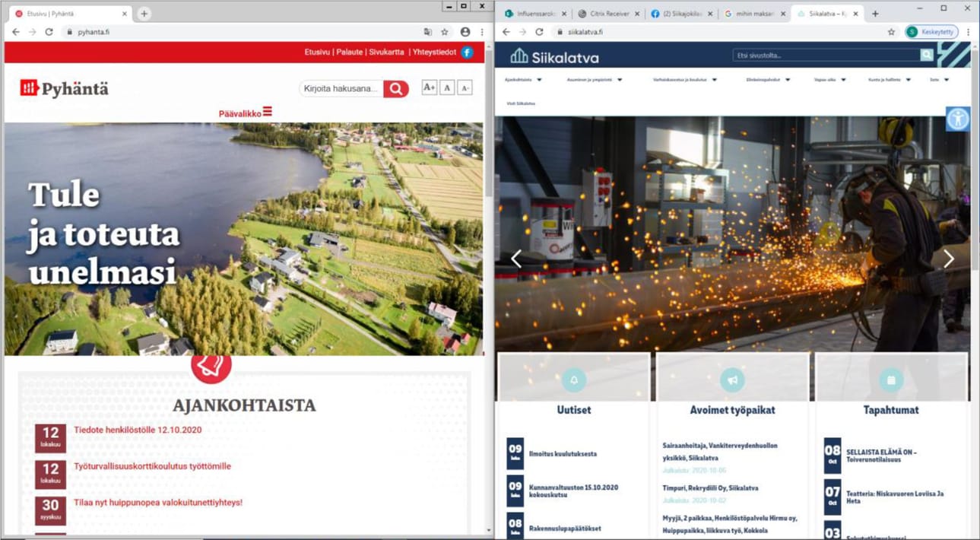Viewport: 980px width, 540px height.
Task: Click the 'Etsi sivustolta' search field on Siikalatva
Action: tap(826, 56)
